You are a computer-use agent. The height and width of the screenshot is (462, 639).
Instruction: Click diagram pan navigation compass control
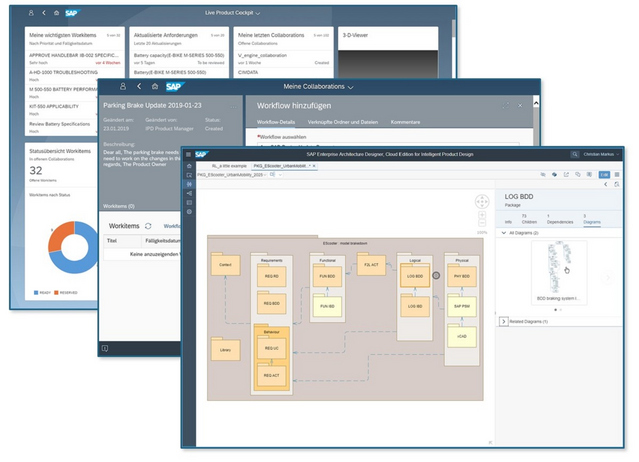pos(482,202)
